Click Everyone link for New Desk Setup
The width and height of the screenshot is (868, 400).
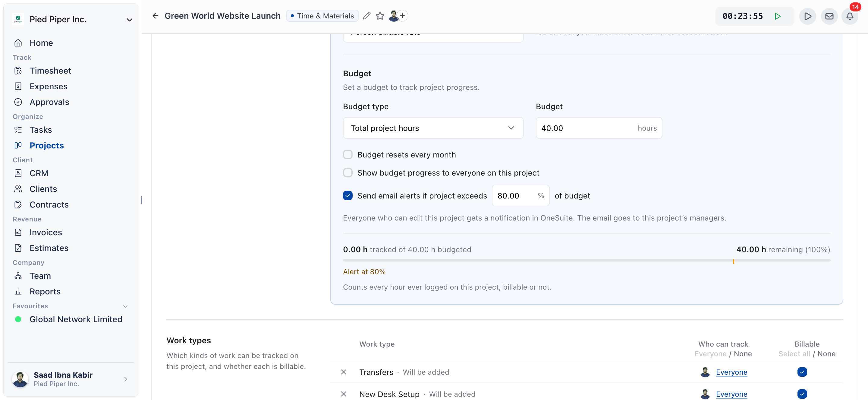click(731, 394)
